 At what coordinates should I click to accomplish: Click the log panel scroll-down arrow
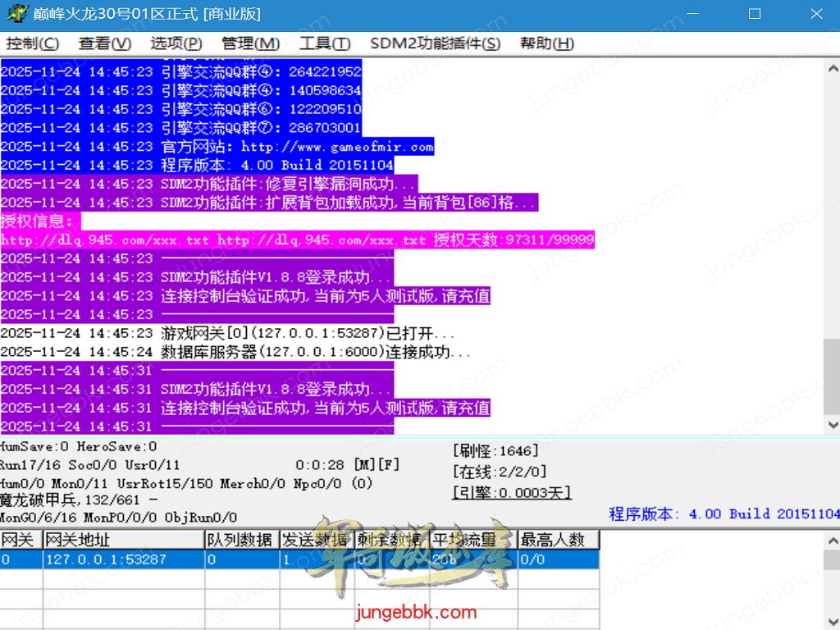pos(832,425)
